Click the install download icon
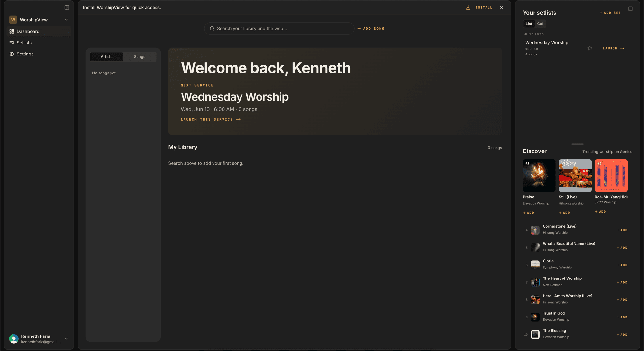 click(468, 7)
